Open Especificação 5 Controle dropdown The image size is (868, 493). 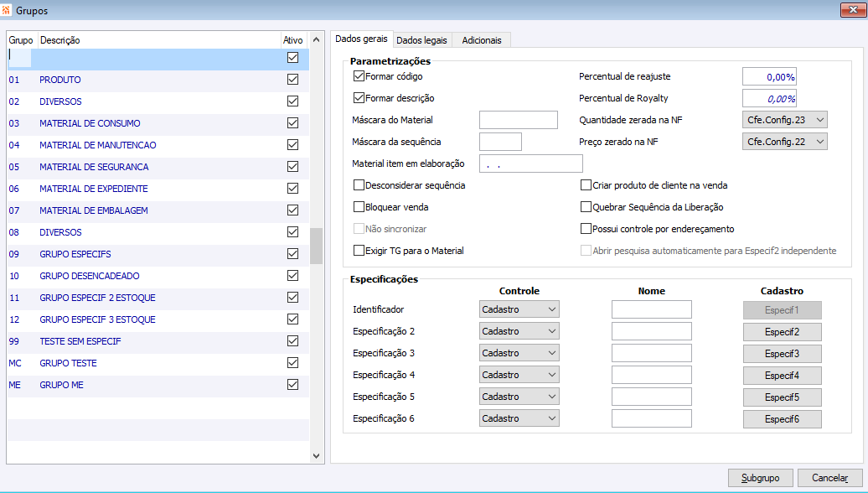(519, 397)
